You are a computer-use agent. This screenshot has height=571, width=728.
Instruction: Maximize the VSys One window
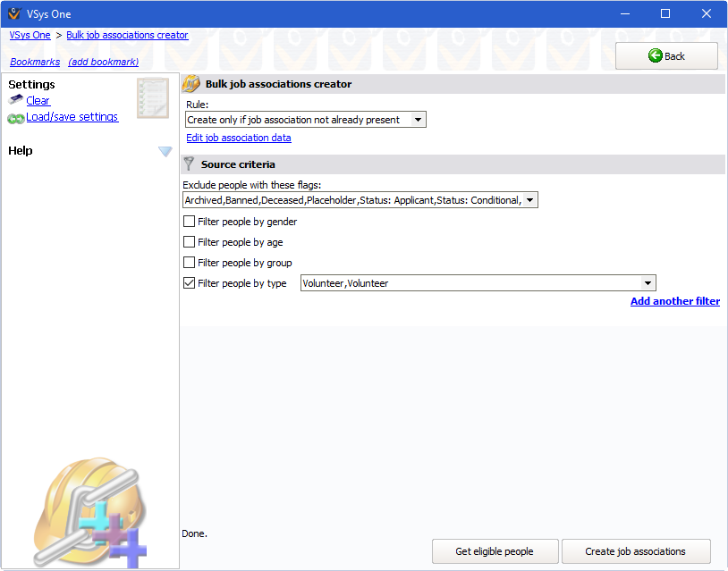point(665,13)
